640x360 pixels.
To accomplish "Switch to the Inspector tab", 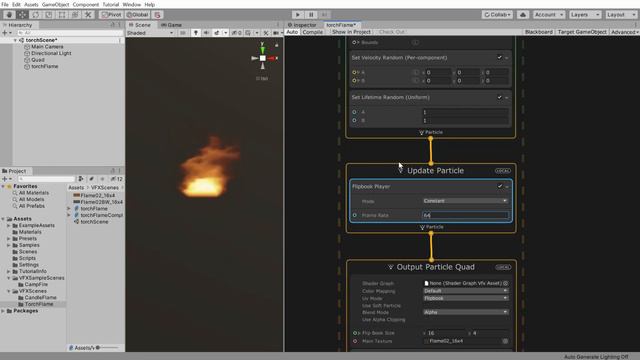I will [x=302, y=25].
